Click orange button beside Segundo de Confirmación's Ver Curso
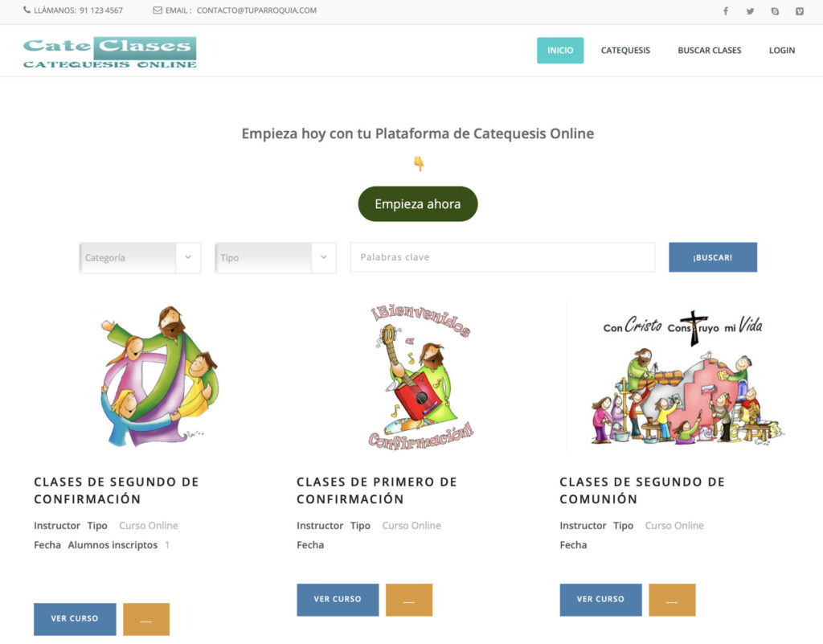823x644 pixels. click(x=146, y=619)
